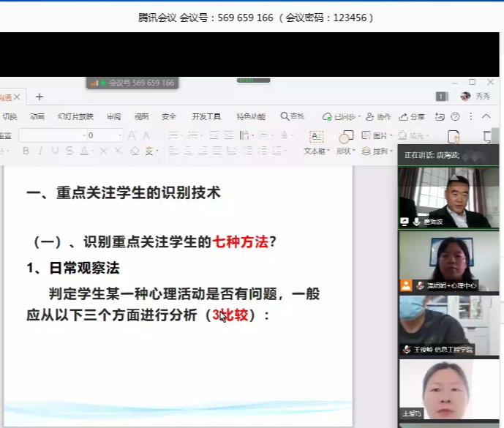Insert a 文本框 text box
504x428 pixels.
[x=315, y=151]
